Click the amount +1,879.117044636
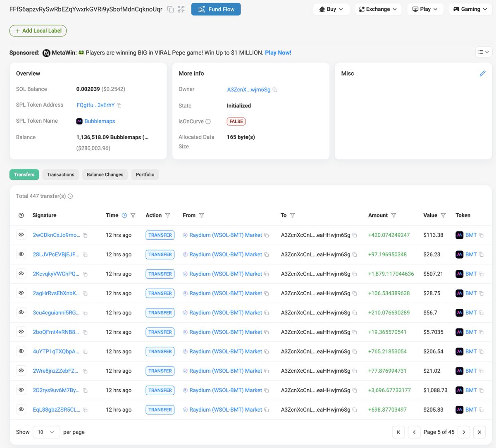 tap(391, 274)
